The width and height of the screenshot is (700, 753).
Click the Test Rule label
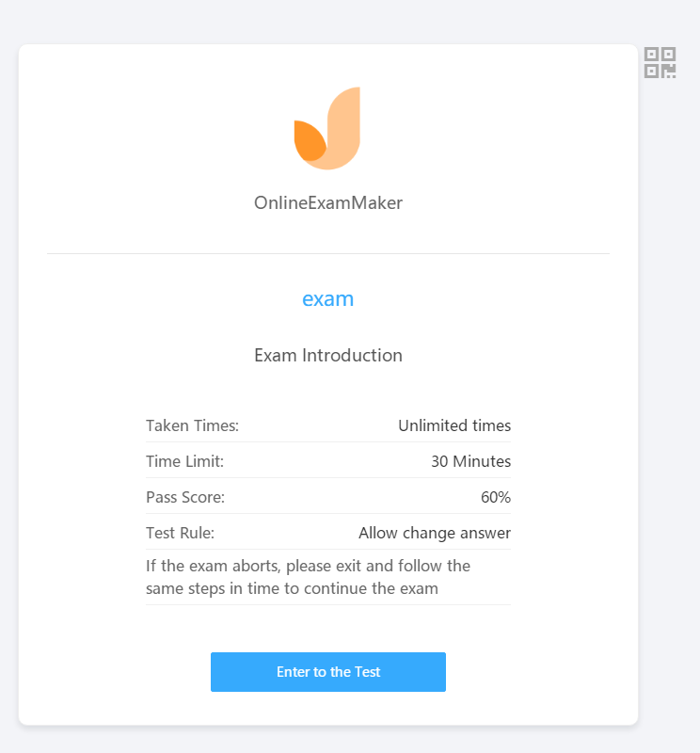tap(180, 533)
